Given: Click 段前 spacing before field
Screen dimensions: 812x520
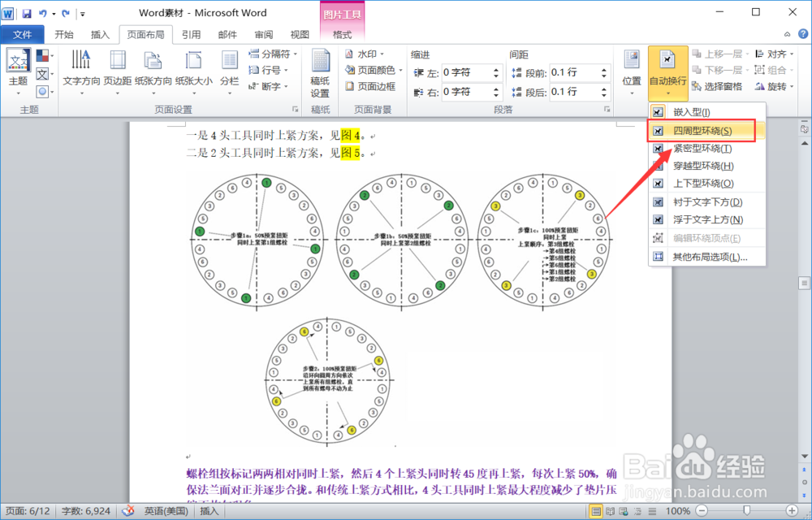Looking at the screenshot, I should (x=574, y=72).
